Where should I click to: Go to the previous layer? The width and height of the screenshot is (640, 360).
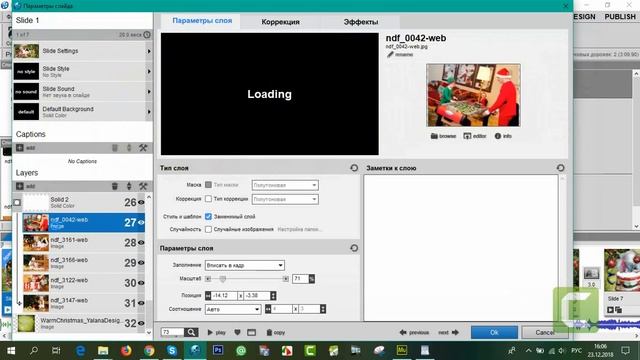(414, 332)
